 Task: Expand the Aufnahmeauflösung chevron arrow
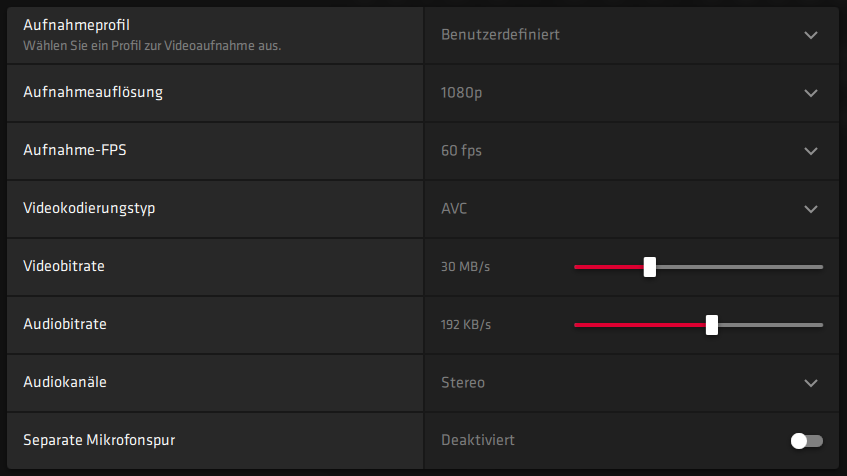coord(810,93)
